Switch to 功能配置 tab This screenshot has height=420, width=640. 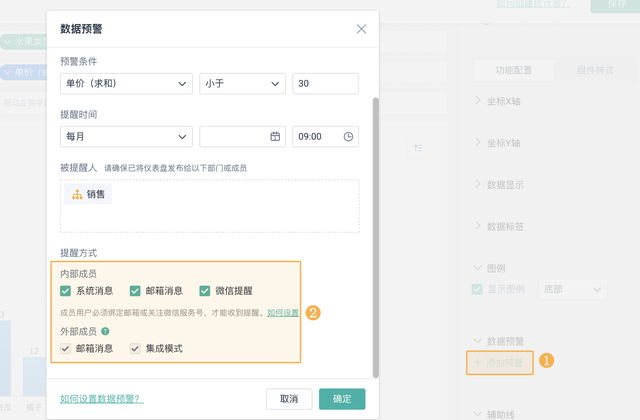[x=513, y=70]
